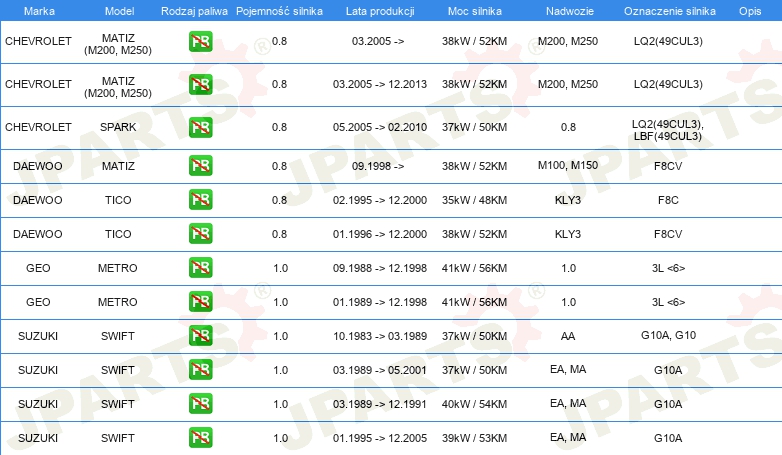This screenshot has width=782, height=455.
Task: Click fuel icon in Daewoo Tico 01.1996 row
Action: [x=200, y=233]
